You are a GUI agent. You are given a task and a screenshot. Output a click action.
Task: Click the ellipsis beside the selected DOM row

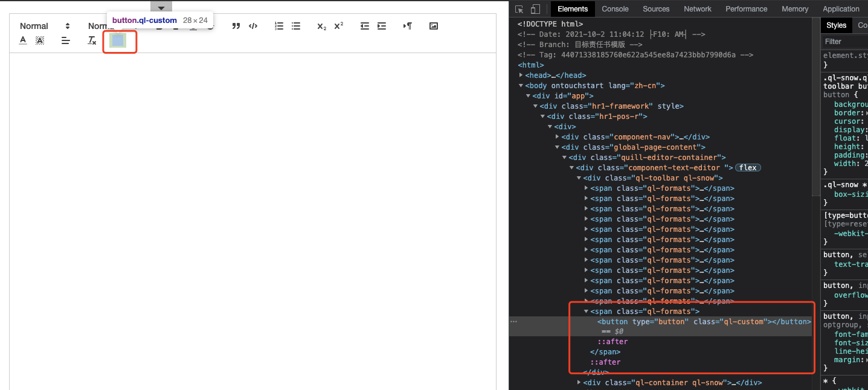(x=514, y=322)
